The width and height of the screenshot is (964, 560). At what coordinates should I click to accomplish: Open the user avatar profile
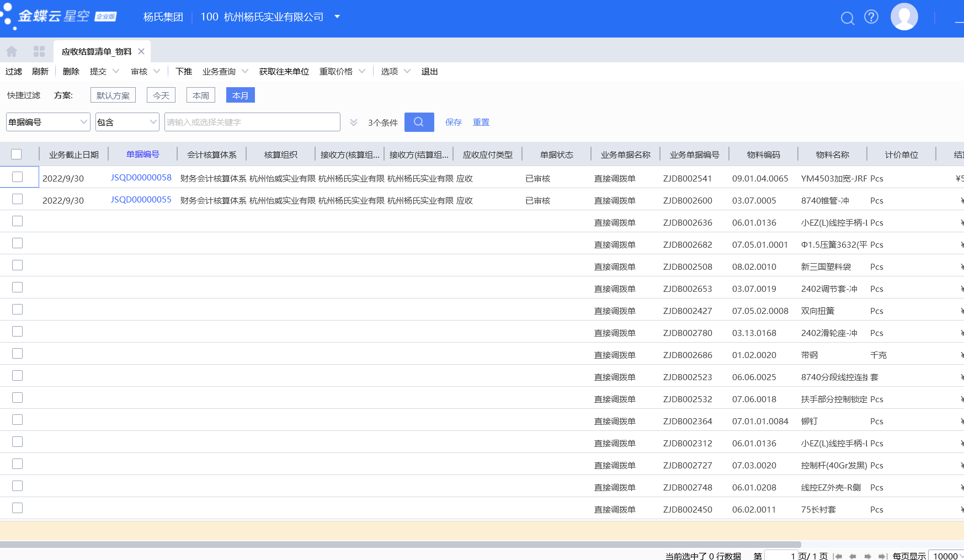904,17
